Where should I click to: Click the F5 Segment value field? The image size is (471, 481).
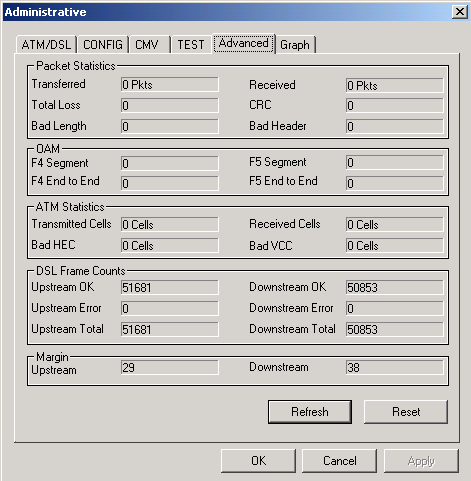coord(395,163)
